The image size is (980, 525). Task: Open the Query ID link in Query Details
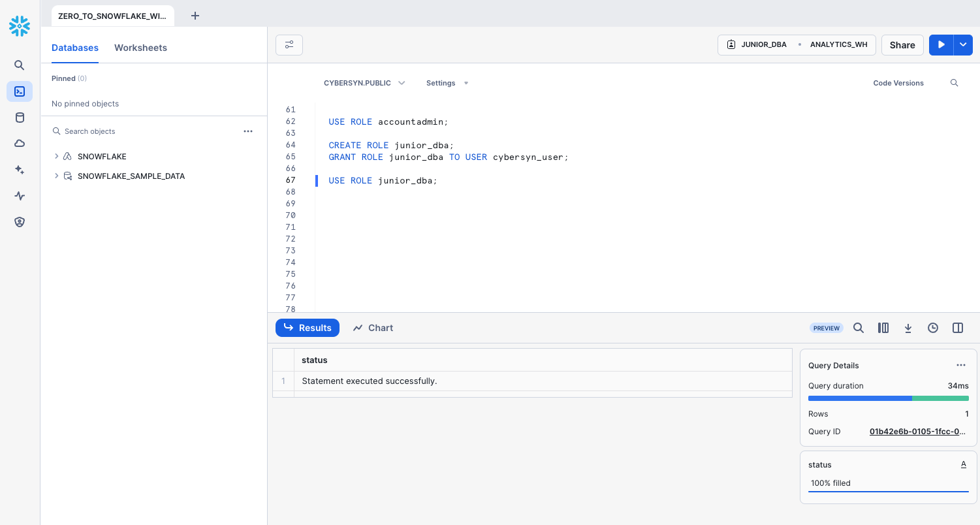click(x=916, y=432)
